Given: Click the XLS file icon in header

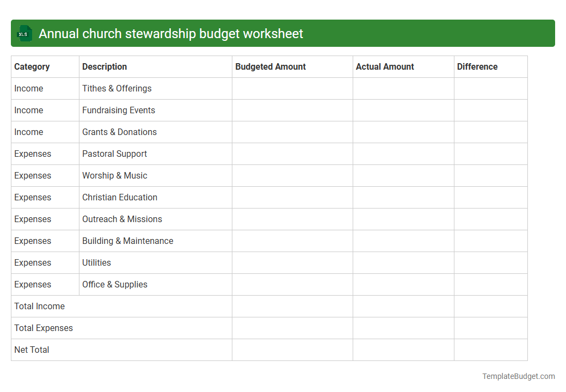Looking at the screenshot, I should click(x=24, y=33).
